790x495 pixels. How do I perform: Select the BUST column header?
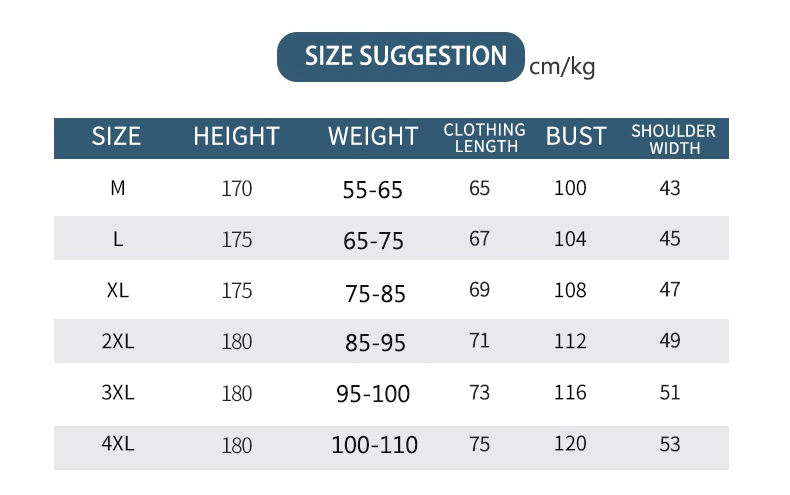(576, 137)
